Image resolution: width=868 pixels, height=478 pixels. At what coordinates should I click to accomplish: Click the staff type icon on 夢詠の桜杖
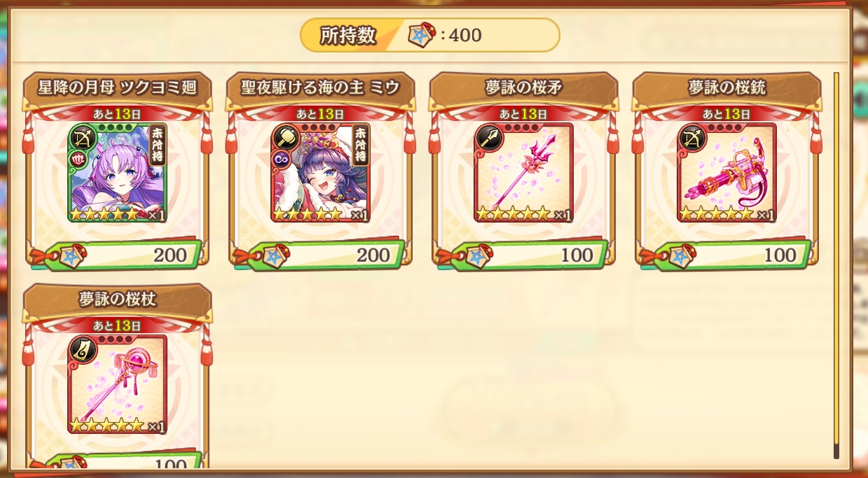[x=82, y=349]
